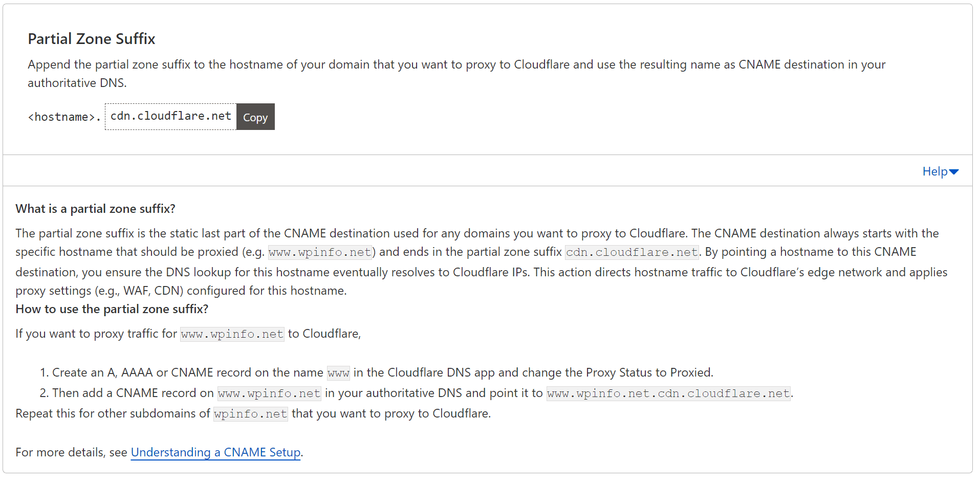This screenshot has width=980, height=483.
Task: Select the www.wpinfo.net snippet after proxy traffic
Action: [x=232, y=334]
